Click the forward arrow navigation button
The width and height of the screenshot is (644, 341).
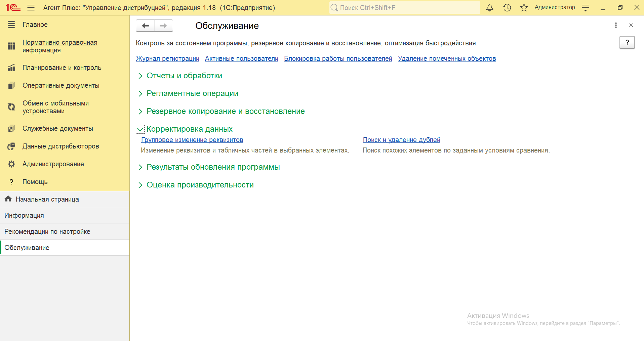point(164,26)
